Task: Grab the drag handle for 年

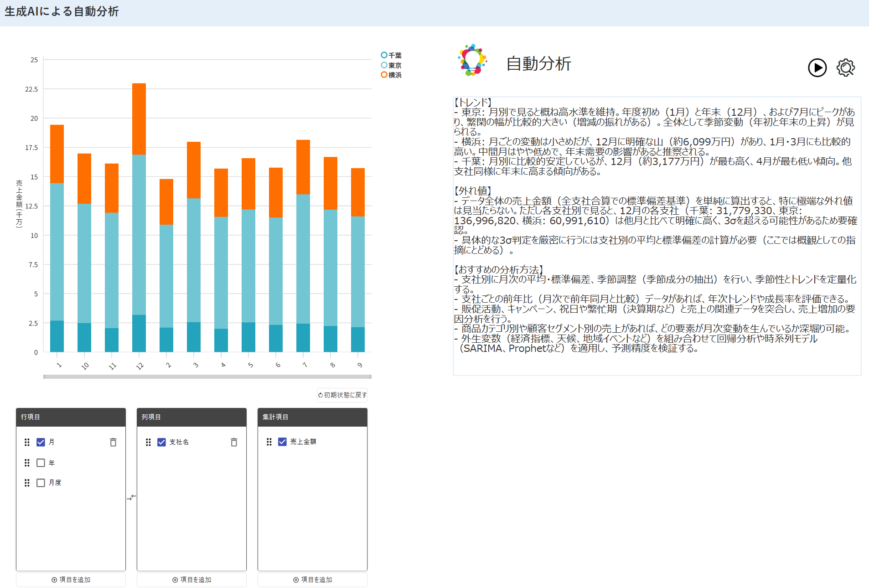Action: (27, 463)
